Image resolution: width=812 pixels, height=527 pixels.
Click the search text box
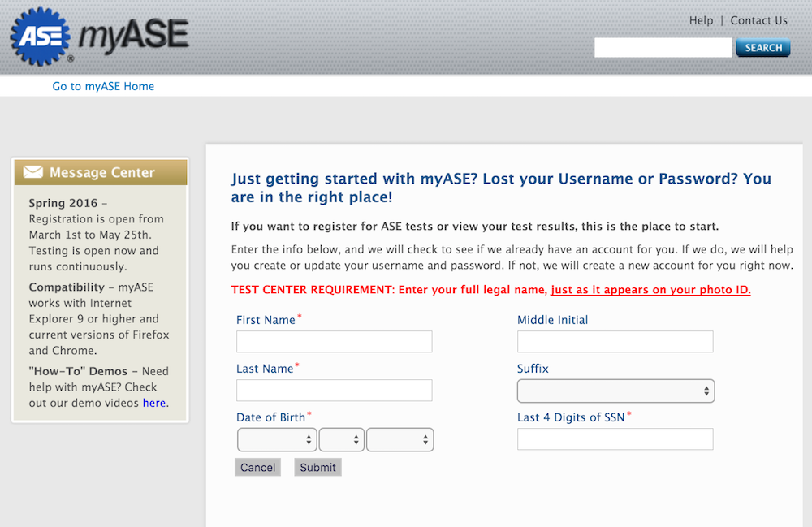point(663,48)
